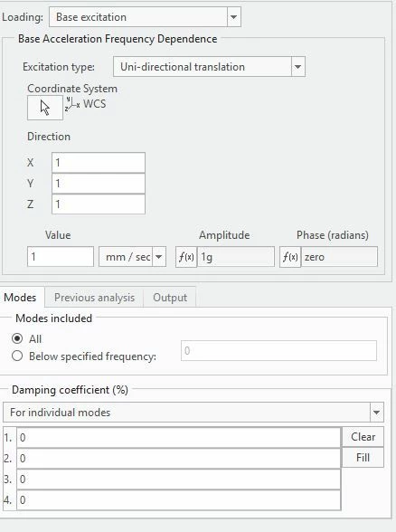Click damping coefficient field for mode 4

(179, 499)
